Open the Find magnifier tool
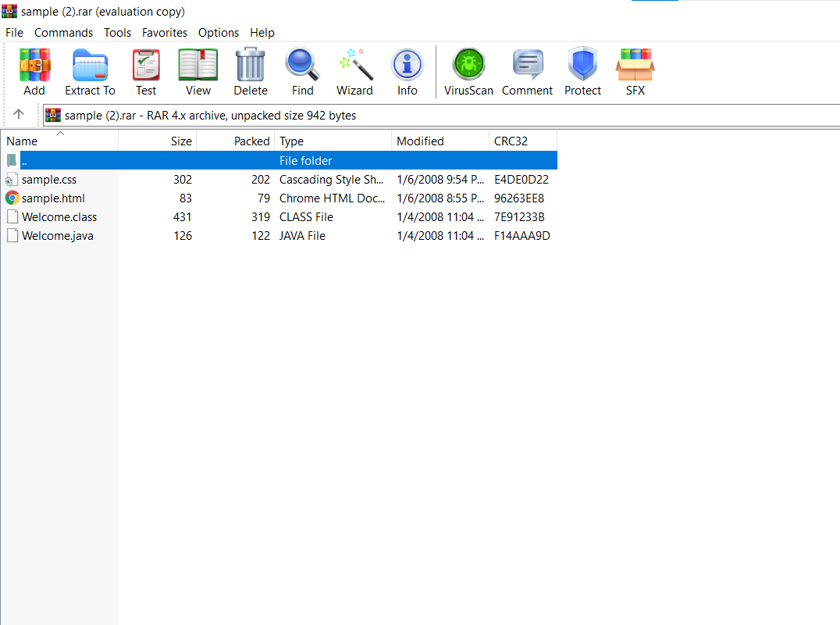The height and width of the screenshot is (625, 840). (x=302, y=71)
